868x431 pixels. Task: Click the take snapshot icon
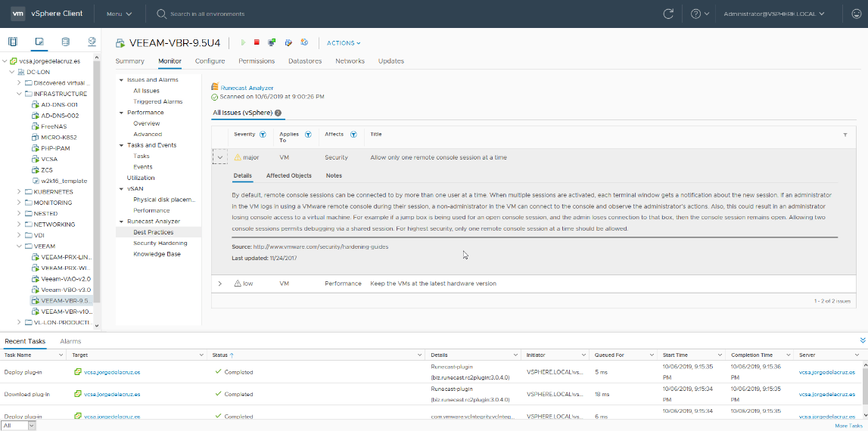click(304, 42)
